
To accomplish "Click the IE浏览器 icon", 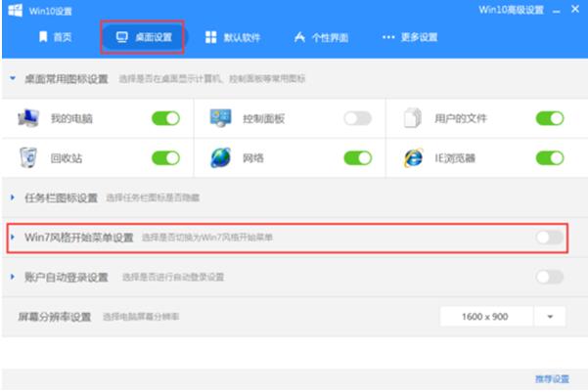I will (413, 157).
